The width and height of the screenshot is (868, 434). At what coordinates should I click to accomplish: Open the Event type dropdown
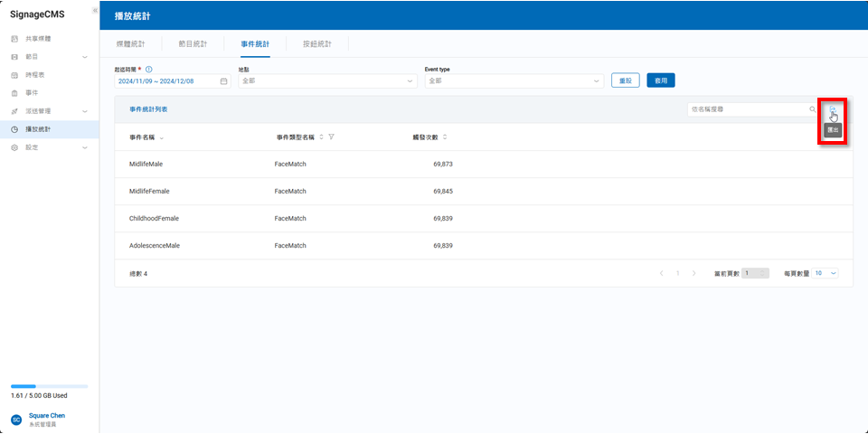pyautogui.click(x=513, y=80)
